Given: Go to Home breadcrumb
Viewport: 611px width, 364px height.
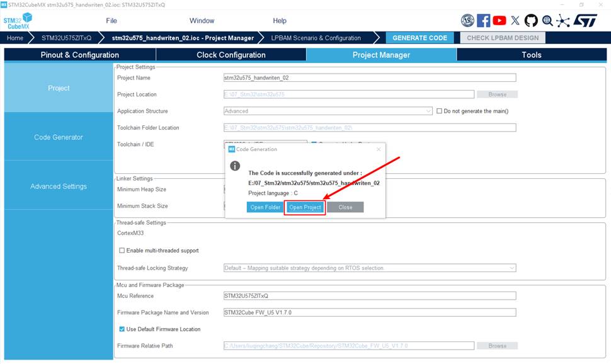Looking at the screenshot, I should pos(15,38).
